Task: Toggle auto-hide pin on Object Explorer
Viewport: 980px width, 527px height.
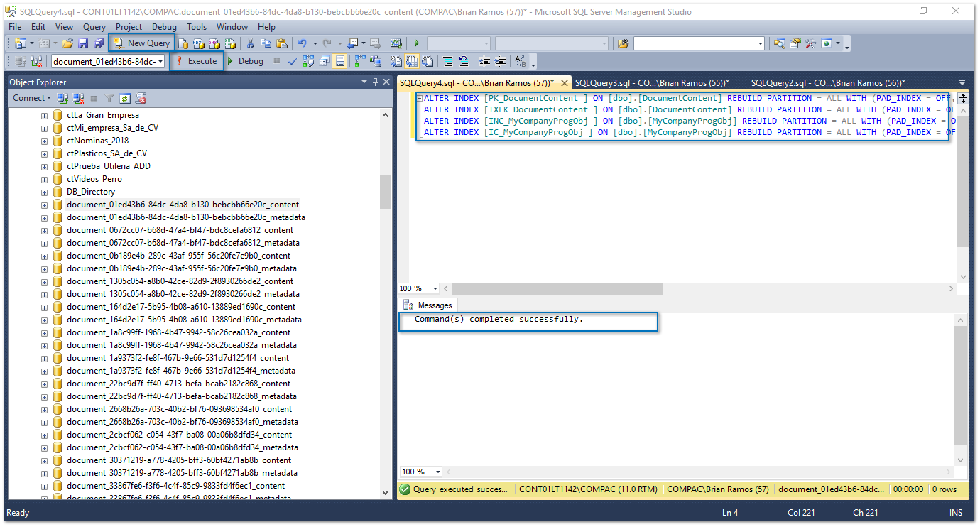Action: pyautogui.click(x=376, y=82)
